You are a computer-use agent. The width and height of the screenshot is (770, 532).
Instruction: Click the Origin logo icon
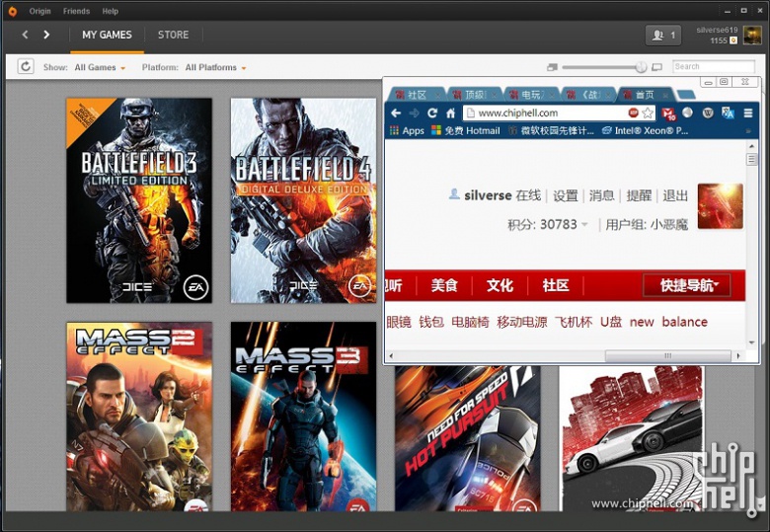[x=12, y=11]
